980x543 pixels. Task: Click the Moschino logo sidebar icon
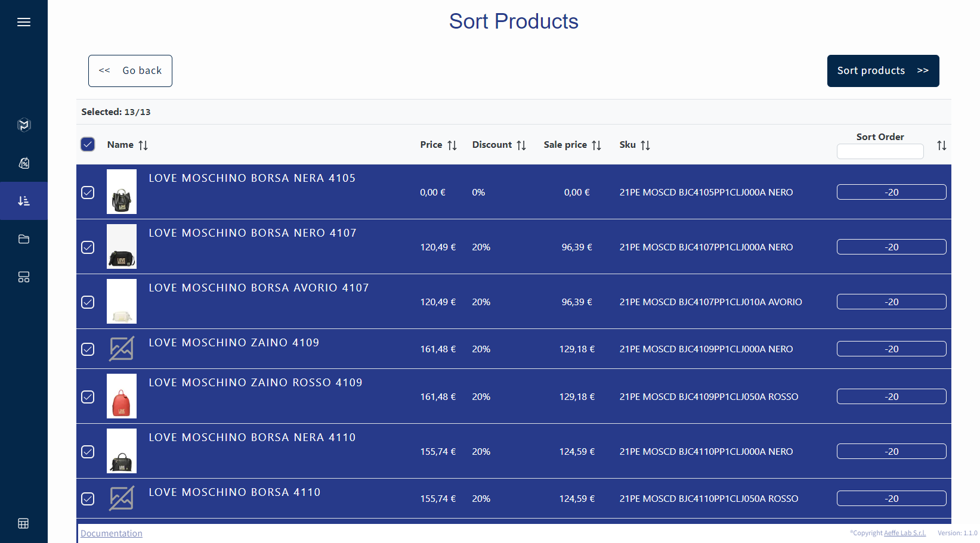[x=24, y=125]
